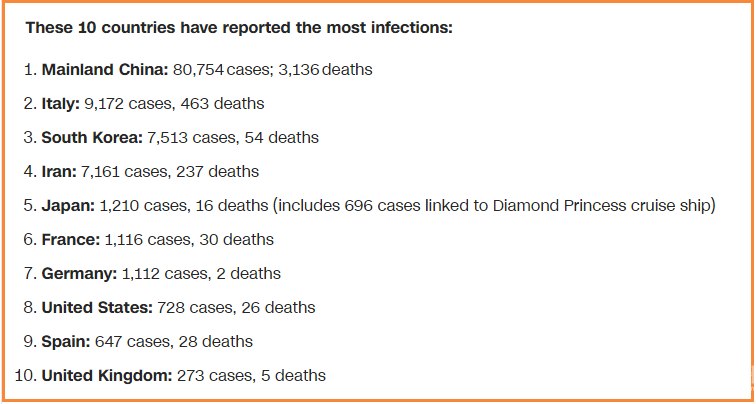The height and width of the screenshot is (404, 756).
Task: Click the Iran country name
Action: [59, 172]
